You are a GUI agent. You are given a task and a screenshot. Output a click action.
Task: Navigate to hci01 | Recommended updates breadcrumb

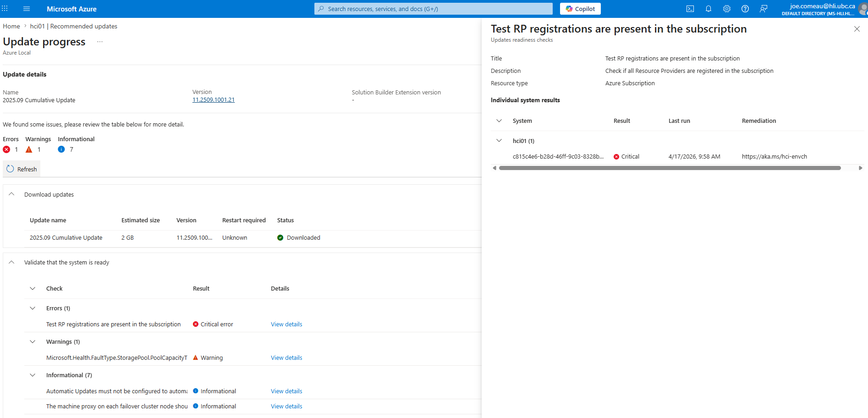(74, 26)
